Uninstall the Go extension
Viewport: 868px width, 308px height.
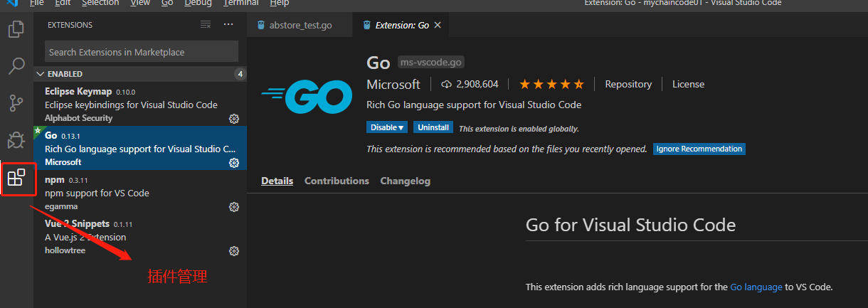click(x=433, y=127)
